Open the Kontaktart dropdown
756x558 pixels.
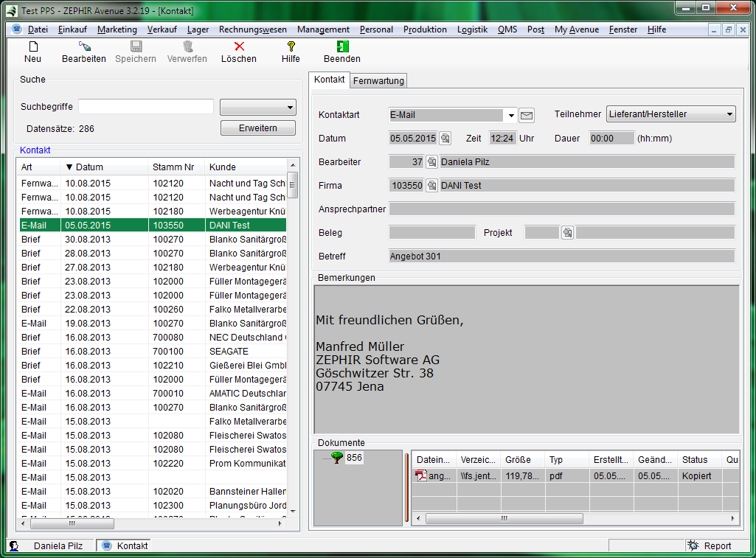(511, 115)
